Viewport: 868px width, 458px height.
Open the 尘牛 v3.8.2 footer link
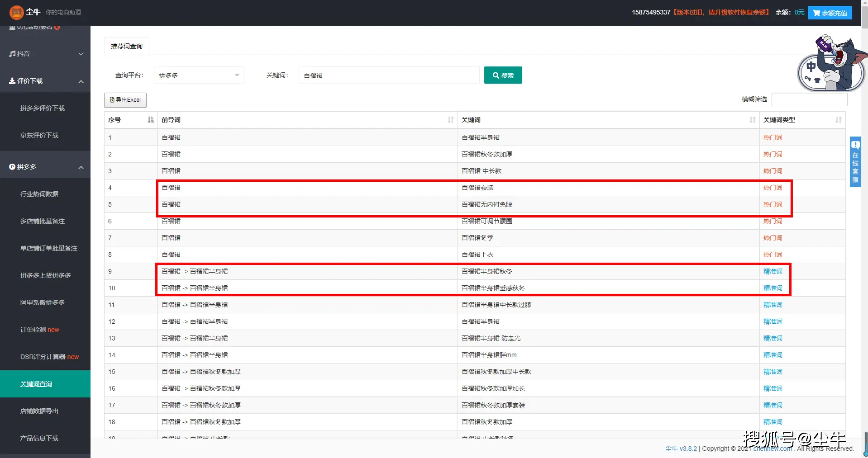[x=681, y=449]
